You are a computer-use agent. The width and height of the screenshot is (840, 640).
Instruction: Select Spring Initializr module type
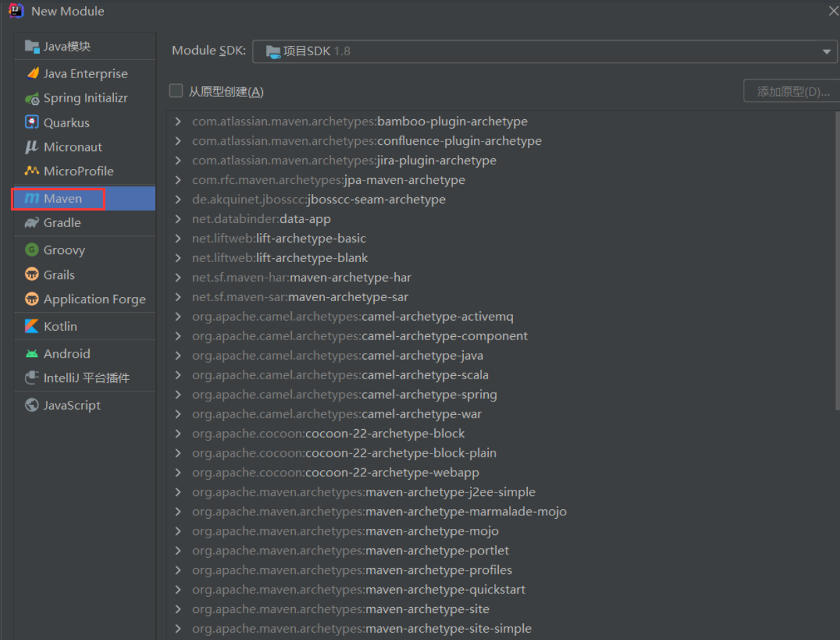[x=86, y=98]
